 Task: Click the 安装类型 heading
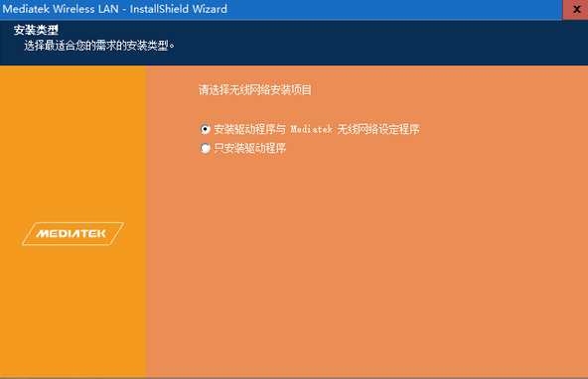[36, 30]
